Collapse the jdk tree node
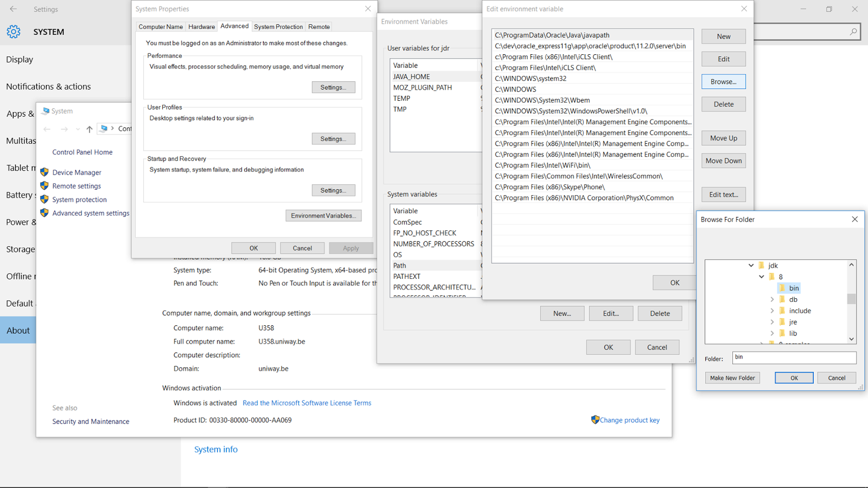Screen dimensions: 868x488 (751, 265)
